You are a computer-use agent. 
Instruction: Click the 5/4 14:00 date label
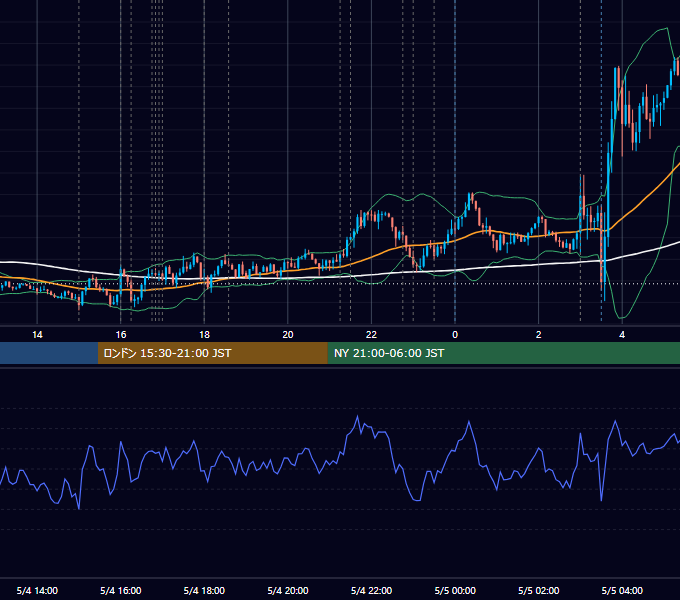click(37, 590)
